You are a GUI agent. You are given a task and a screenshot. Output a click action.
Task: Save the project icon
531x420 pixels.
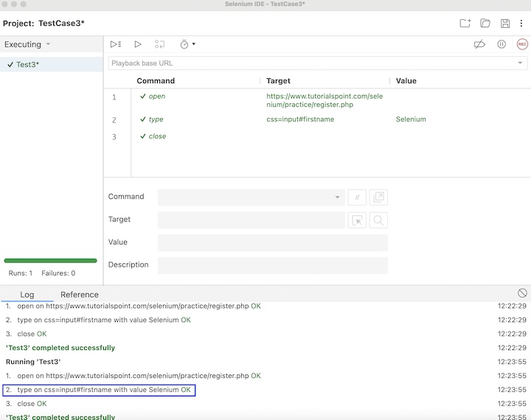point(505,24)
